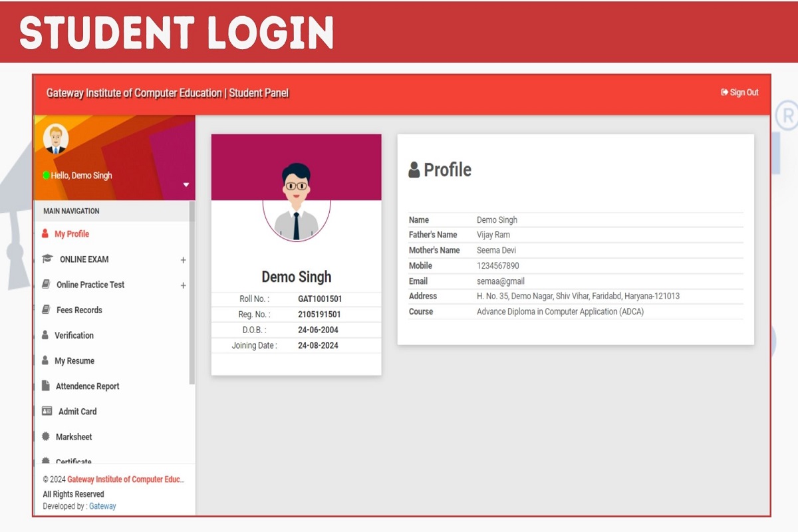Click the Fees Records book icon
Viewport: 798px width, 532px height.
(46, 310)
